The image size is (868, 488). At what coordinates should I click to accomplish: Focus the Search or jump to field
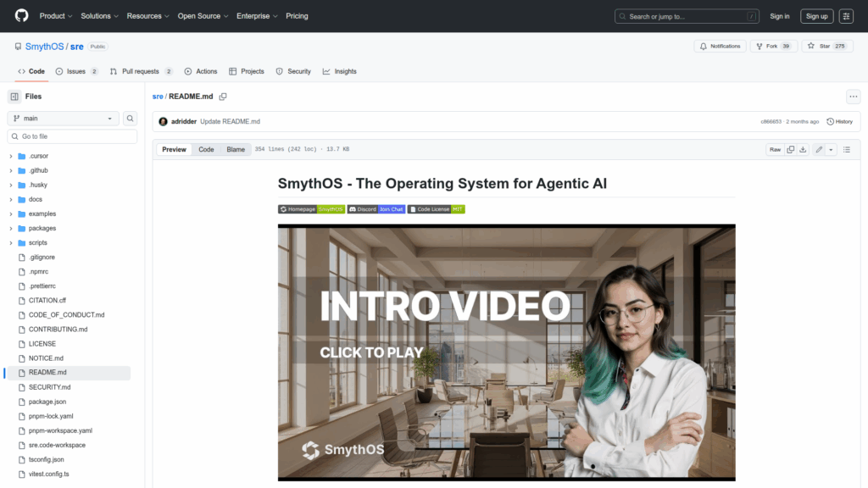[687, 16]
